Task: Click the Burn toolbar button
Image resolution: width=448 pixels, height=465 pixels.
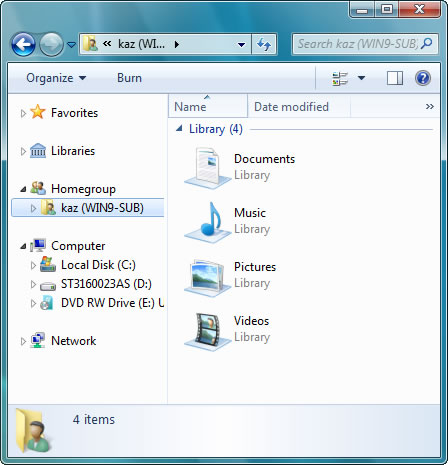Action: tap(129, 78)
